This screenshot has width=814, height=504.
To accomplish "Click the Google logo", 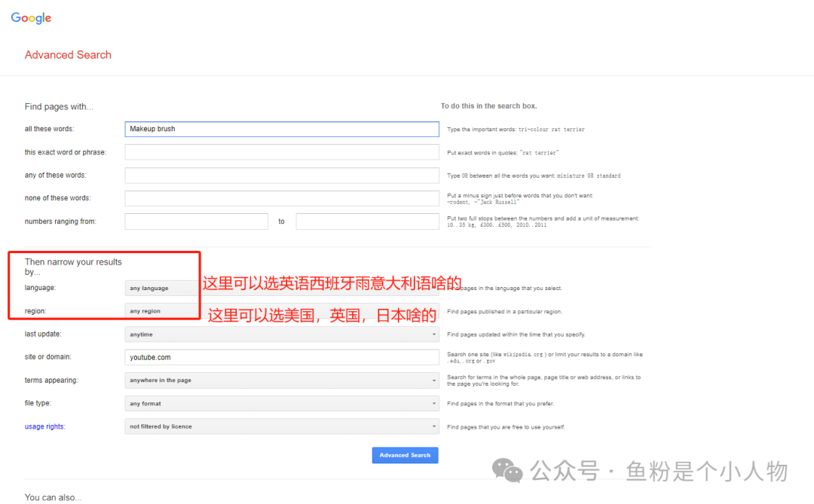I will coord(30,18).
